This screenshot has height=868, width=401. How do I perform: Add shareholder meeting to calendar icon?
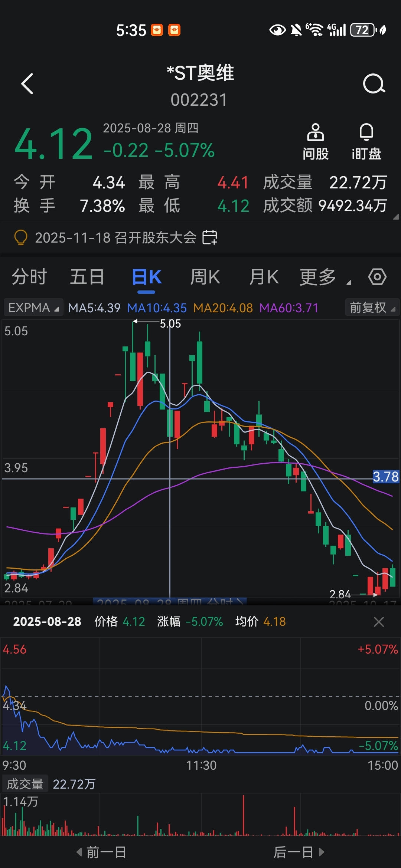[210, 237]
